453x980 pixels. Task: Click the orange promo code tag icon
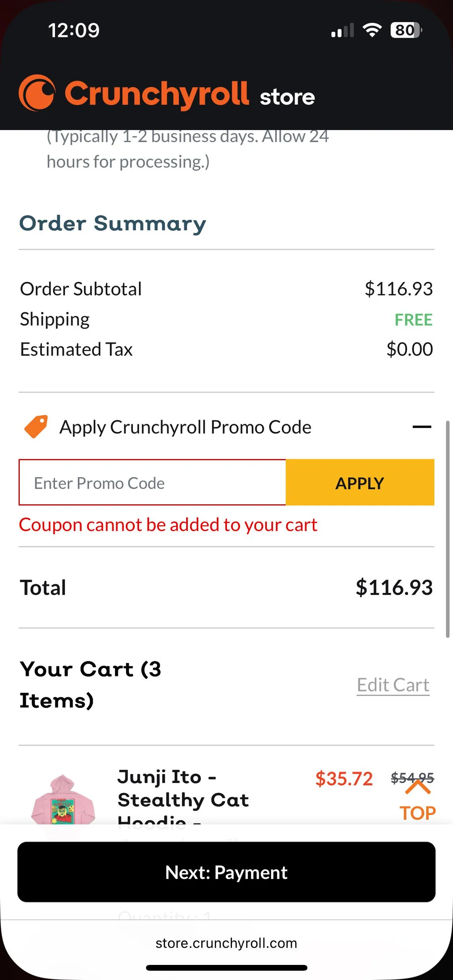pos(36,426)
